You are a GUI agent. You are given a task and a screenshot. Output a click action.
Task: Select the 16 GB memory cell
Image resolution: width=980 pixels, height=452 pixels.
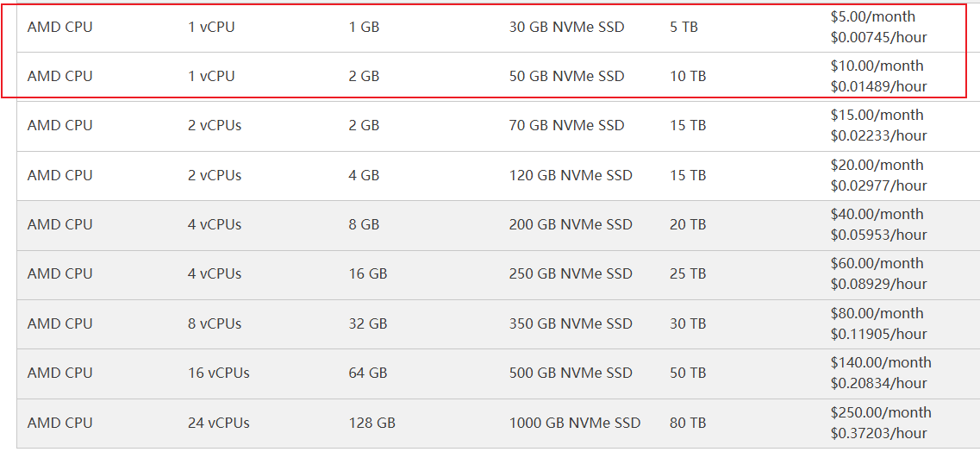368,273
